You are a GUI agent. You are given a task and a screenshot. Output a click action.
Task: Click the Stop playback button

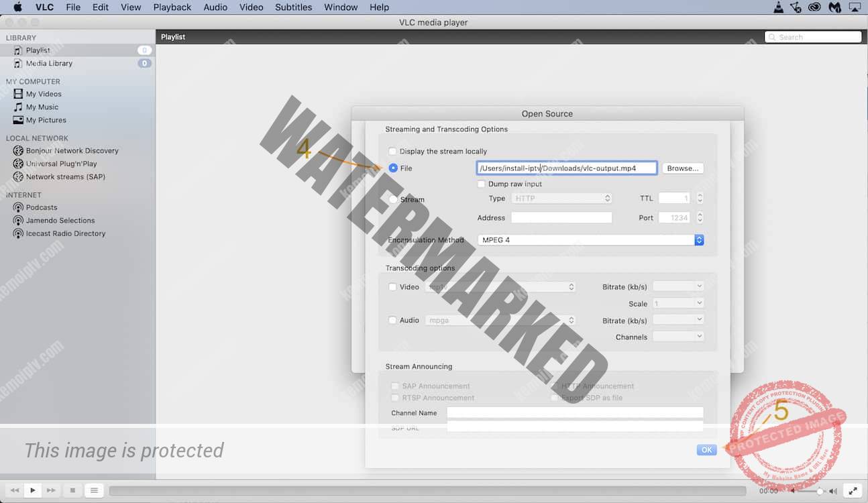(x=72, y=491)
